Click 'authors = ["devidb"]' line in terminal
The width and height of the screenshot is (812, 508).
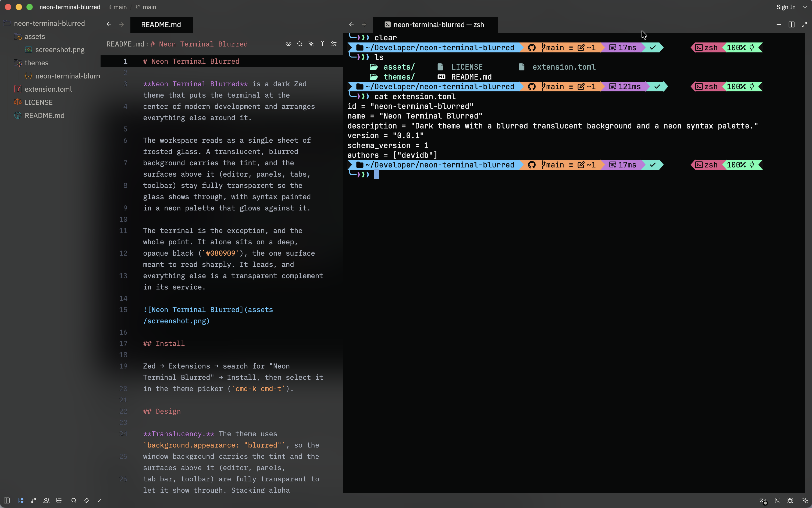[x=392, y=155]
